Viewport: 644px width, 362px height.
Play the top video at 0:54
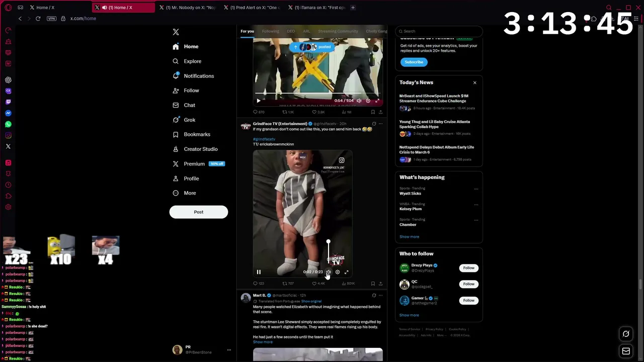259,101
